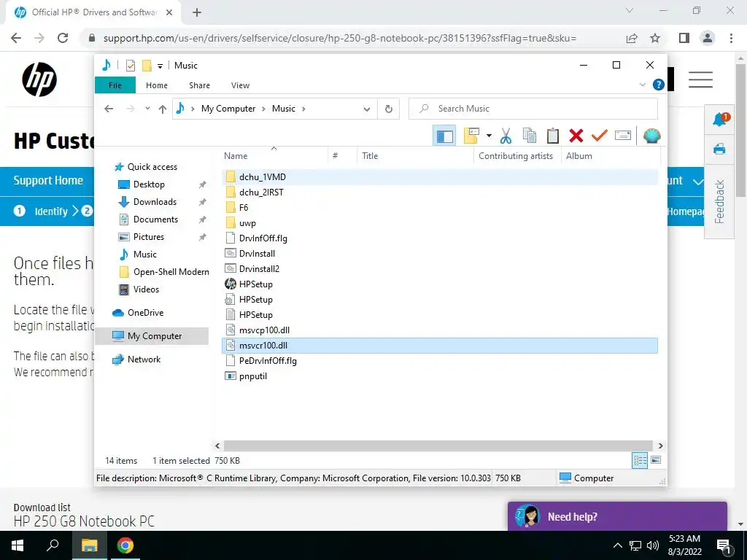Click the Chrome reload page button
The height and width of the screenshot is (560, 747).
[63, 38]
